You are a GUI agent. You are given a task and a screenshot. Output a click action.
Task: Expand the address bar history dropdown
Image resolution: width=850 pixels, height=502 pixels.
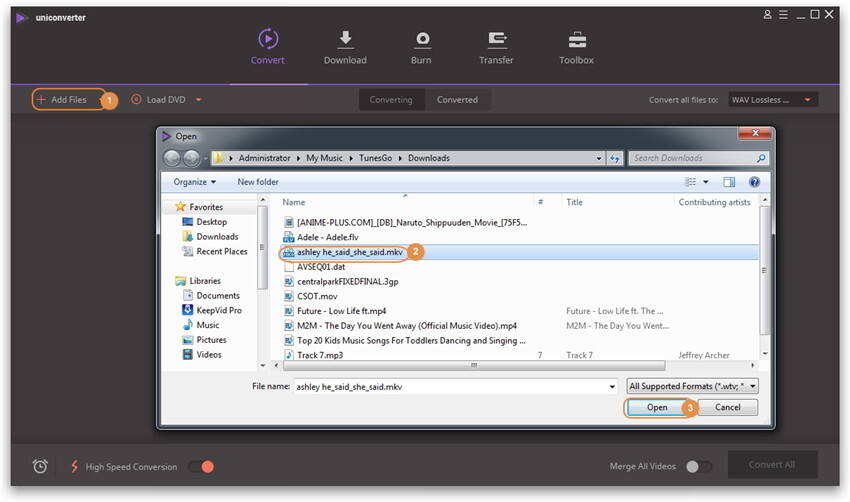point(599,158)
